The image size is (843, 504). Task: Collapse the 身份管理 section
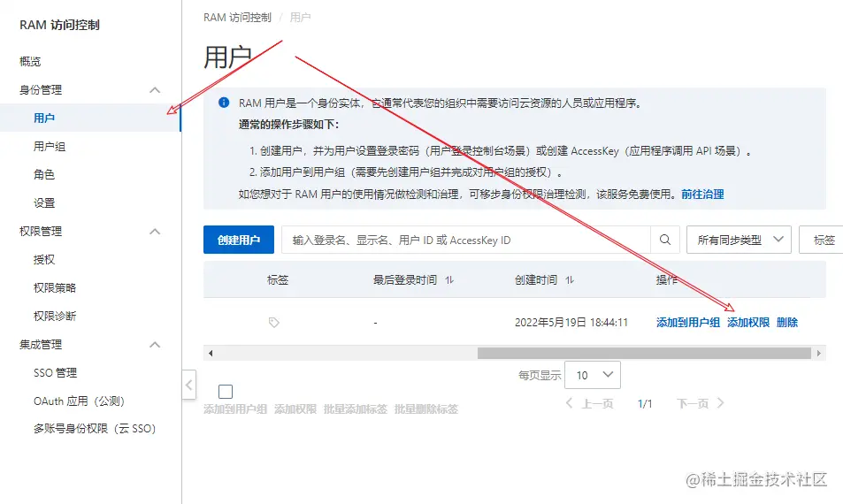click(x=155, y=90)
